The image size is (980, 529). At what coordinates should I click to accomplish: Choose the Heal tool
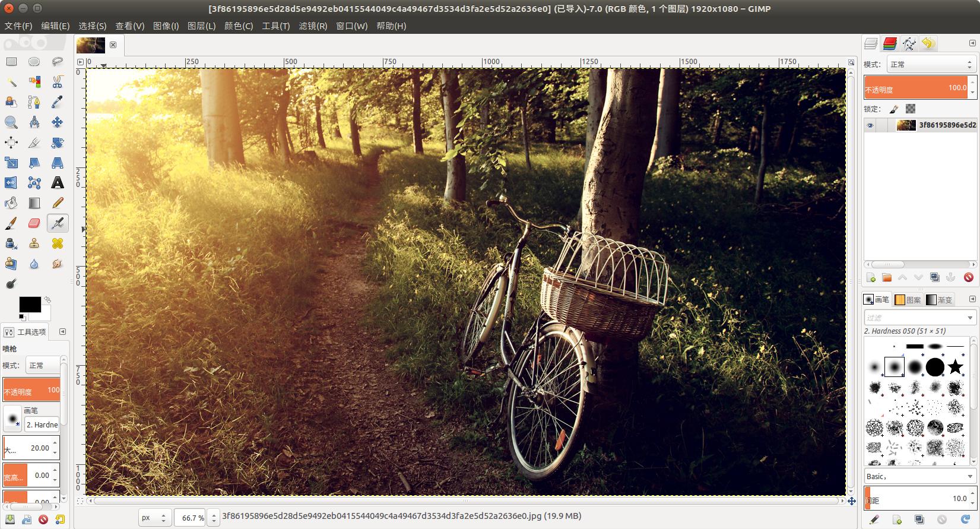click(x=57, y=243)
